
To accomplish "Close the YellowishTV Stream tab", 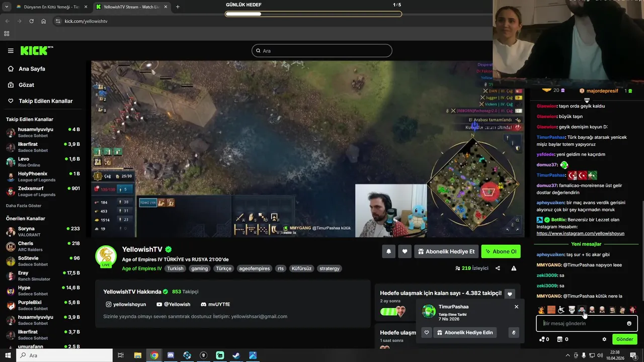I will click(166, 7).
